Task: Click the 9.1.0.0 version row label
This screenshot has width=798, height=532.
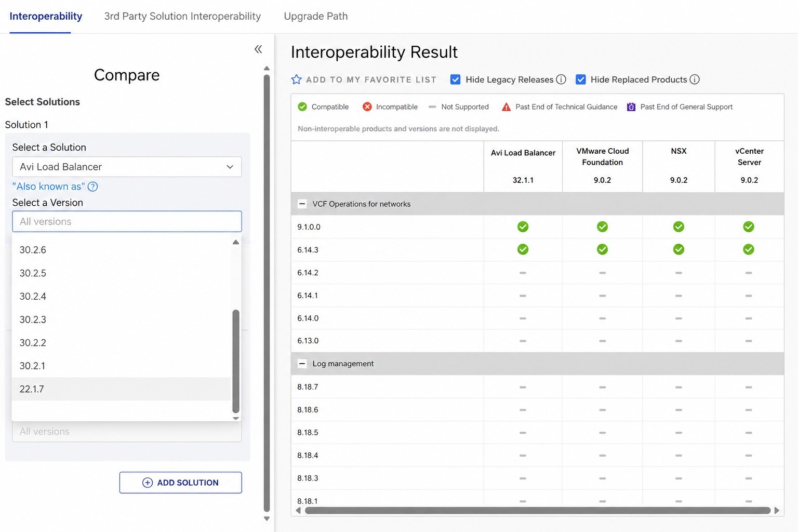Action: pyautogui.click(x=309, y=227)
